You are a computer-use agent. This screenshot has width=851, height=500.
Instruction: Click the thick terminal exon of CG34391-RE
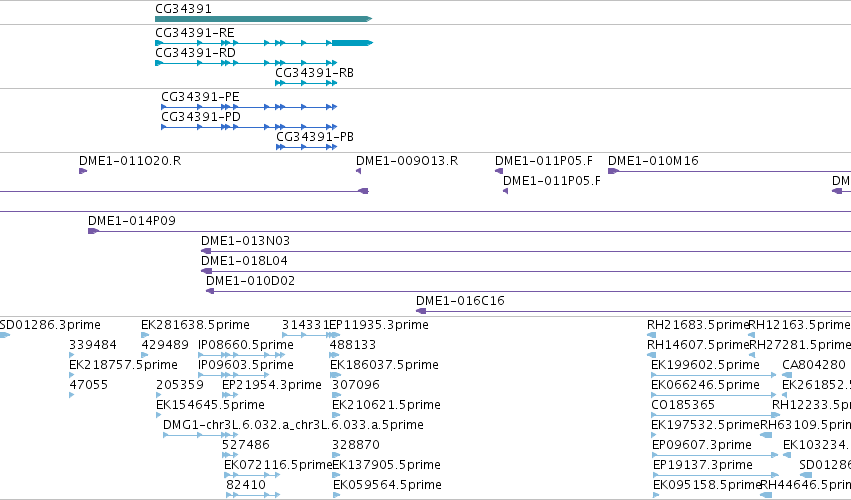(352, 43)
